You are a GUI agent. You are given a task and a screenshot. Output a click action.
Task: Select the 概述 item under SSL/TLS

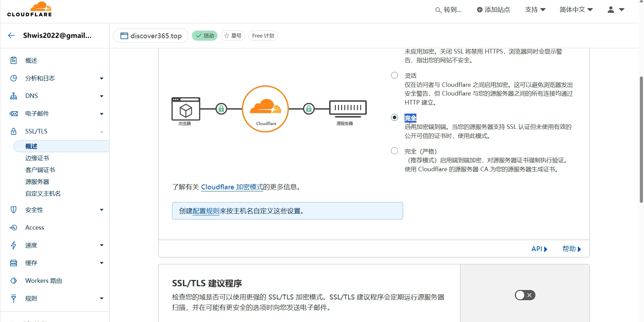(x=61, y=146)
